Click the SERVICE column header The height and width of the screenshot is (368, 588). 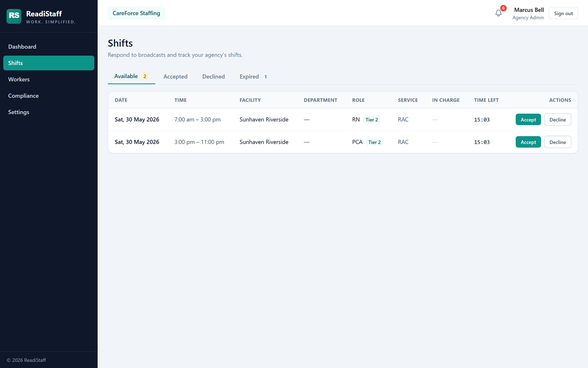(x=408, y=100)
